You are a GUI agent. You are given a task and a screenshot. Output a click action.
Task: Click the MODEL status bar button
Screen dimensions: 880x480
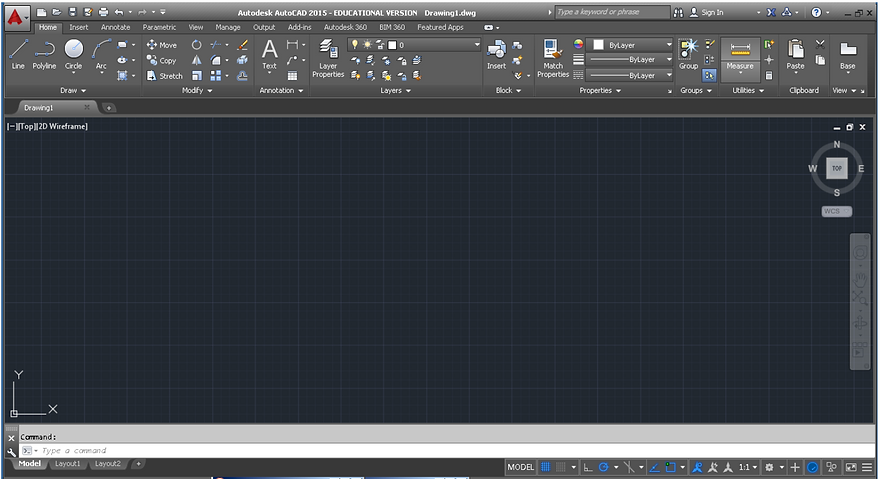pyautogui.click(x=520, y=467)
